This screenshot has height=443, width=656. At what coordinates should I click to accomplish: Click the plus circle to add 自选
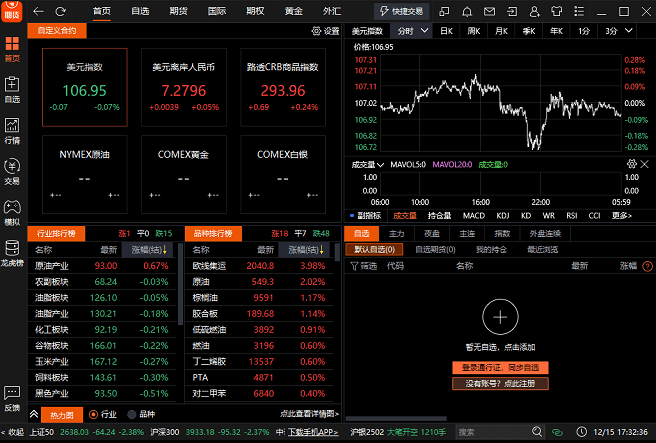pyautogui.click(x=499, y=317)
